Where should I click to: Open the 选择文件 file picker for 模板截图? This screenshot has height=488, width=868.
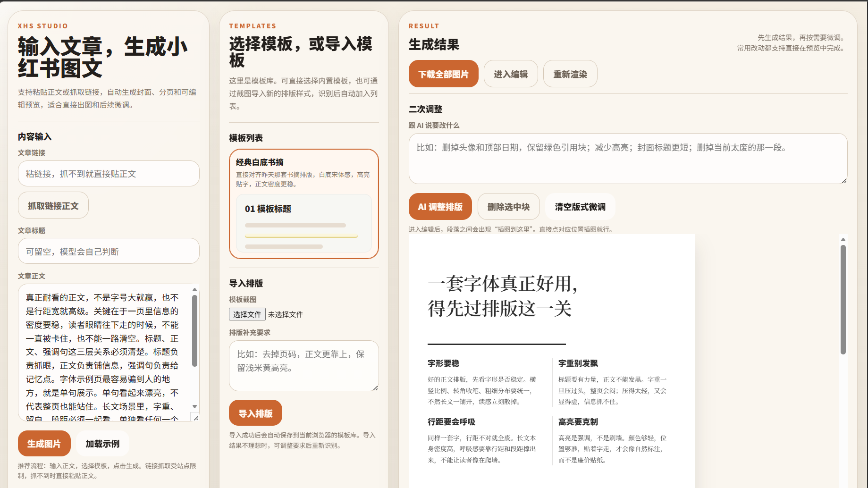(247, 314)
